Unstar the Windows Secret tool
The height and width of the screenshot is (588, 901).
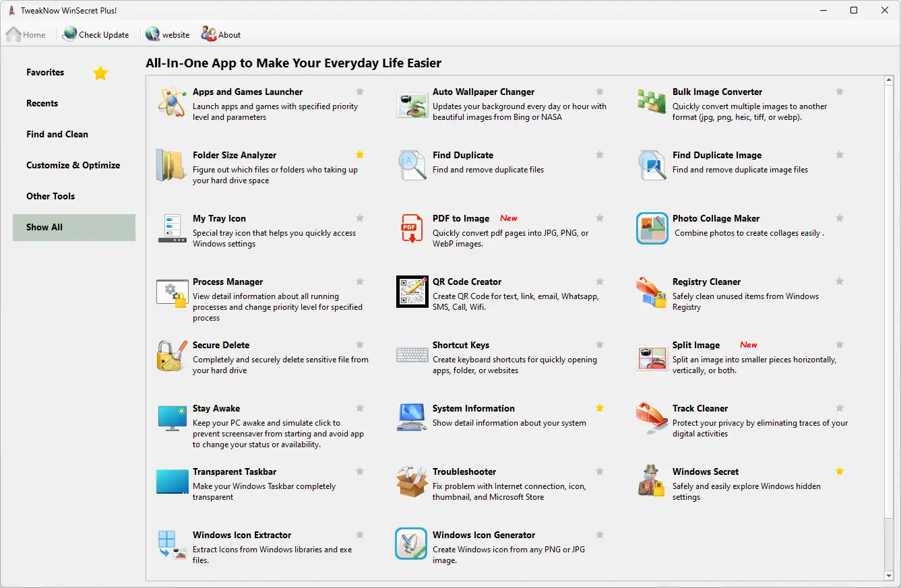[x=840, y=471]
